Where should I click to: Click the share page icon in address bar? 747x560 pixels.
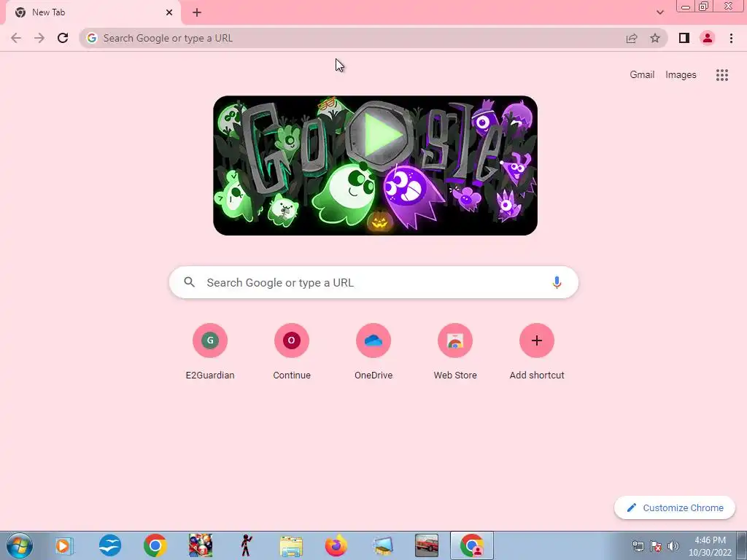point(632,38)
